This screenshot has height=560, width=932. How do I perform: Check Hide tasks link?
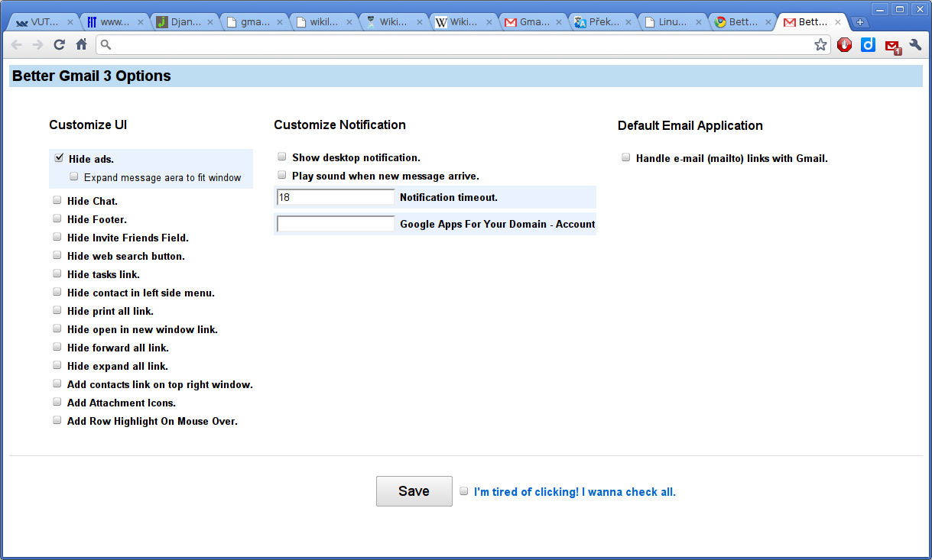pyautogui.click(x=57, y=274)
